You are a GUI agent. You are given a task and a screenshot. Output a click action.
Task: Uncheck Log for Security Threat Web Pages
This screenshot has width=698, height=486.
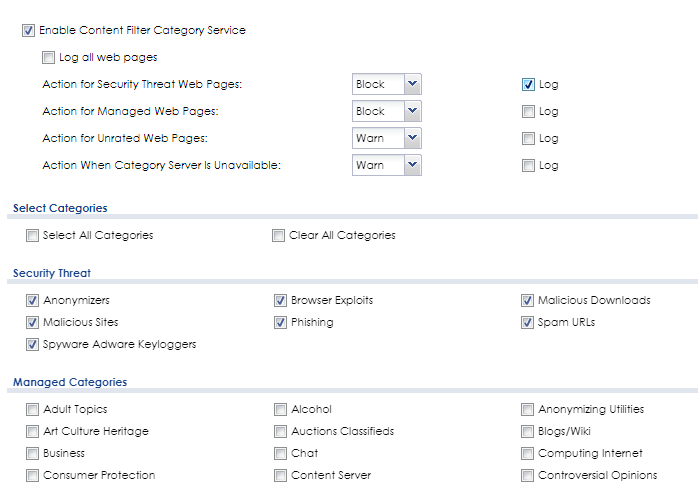[x=528, y=85]
